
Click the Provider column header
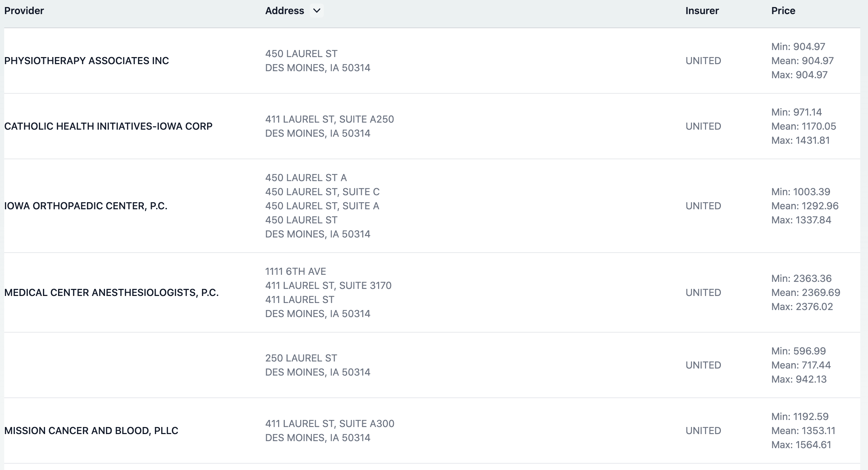click(24, 11)
